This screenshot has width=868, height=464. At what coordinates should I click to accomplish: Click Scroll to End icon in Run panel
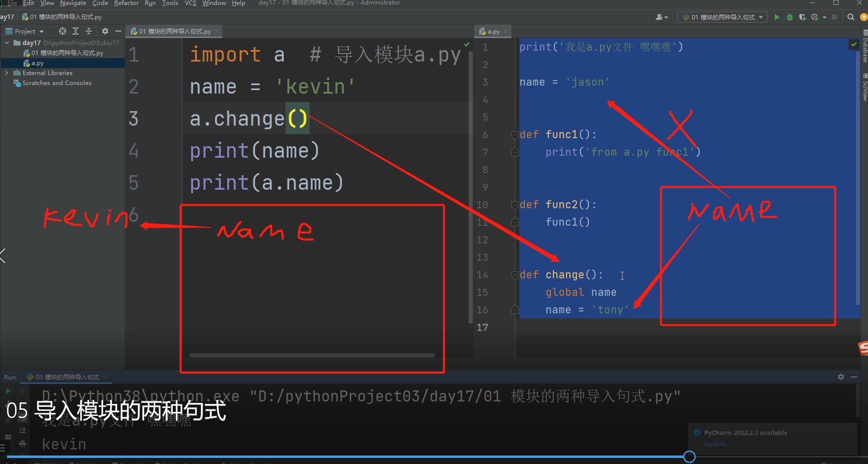(23, 430)
